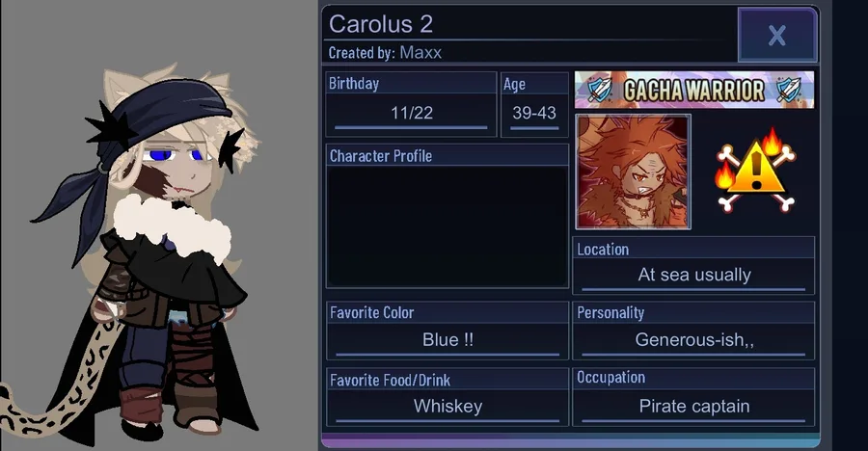Click the character name "Carolus 2"
Viewport: 868px width, 451px height.
coord(381,24)
